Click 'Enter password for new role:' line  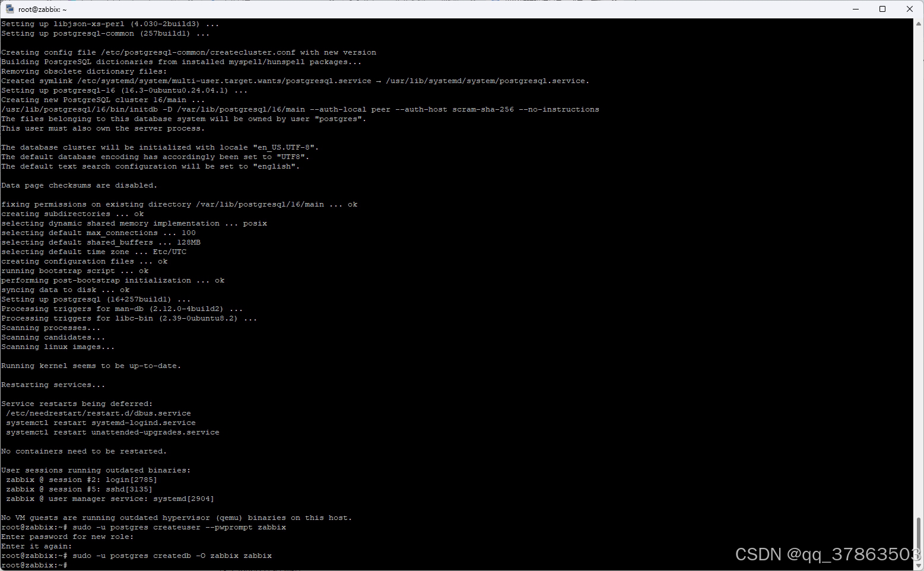(x=68, y=537)
